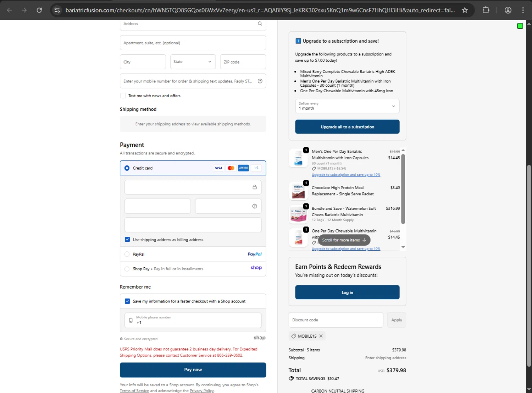532x393 pixels.
Task: Click Apply discount code button
Action: tap(397, 320)
